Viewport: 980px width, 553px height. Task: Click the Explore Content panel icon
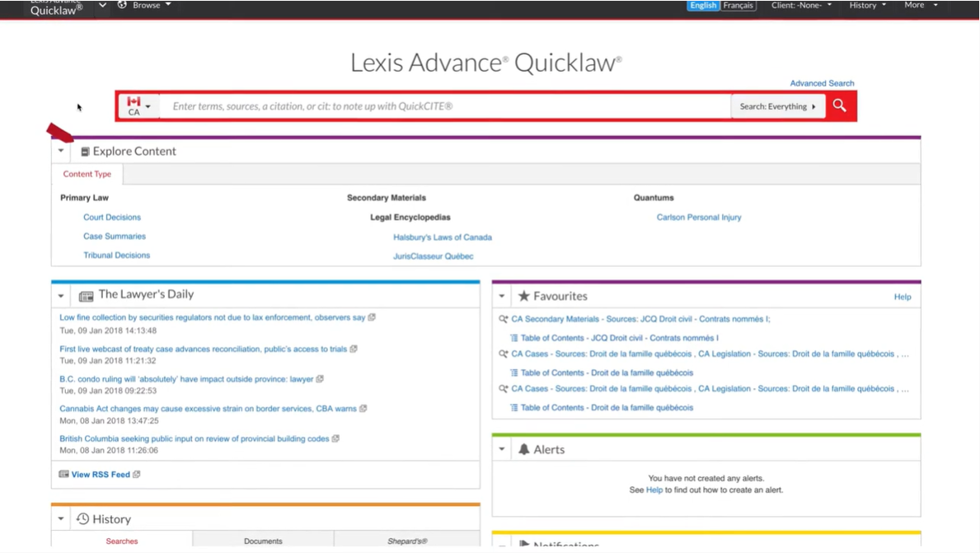click(x=85, y=152)
